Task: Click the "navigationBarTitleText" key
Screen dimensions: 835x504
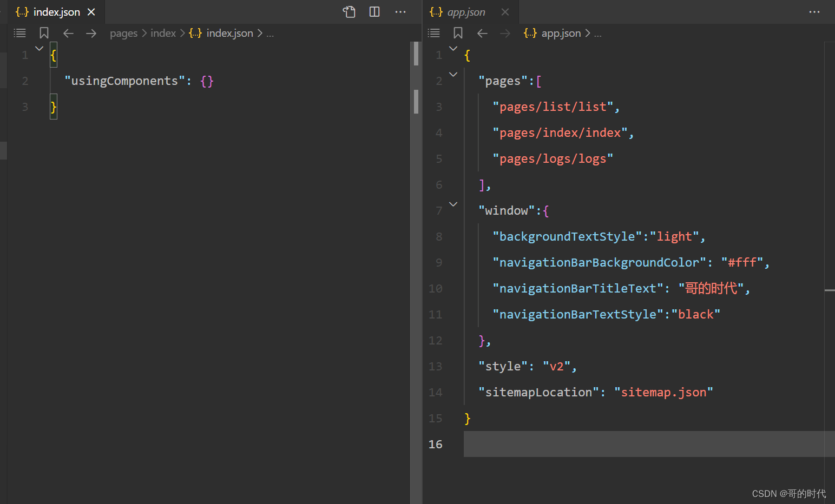Action: 578,289
